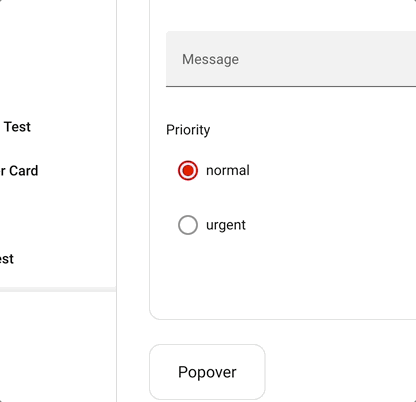Click empty area of card below urgent
The height and width of the screenshot is (402, 416).
coord(283,280)
